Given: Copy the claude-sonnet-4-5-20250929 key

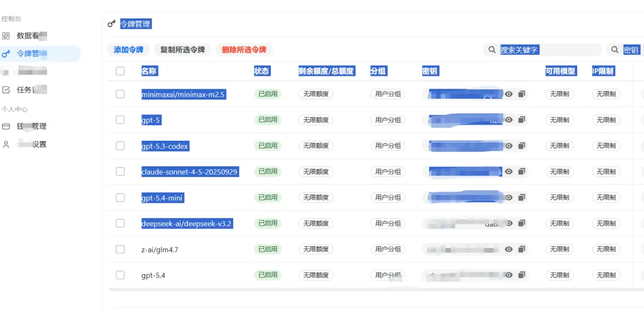Looking at the screenshot, I should (522, 172).
